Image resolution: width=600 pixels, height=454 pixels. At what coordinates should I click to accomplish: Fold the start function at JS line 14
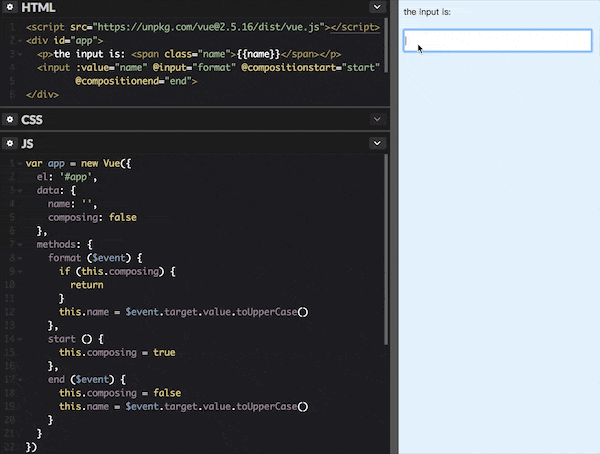20,339
